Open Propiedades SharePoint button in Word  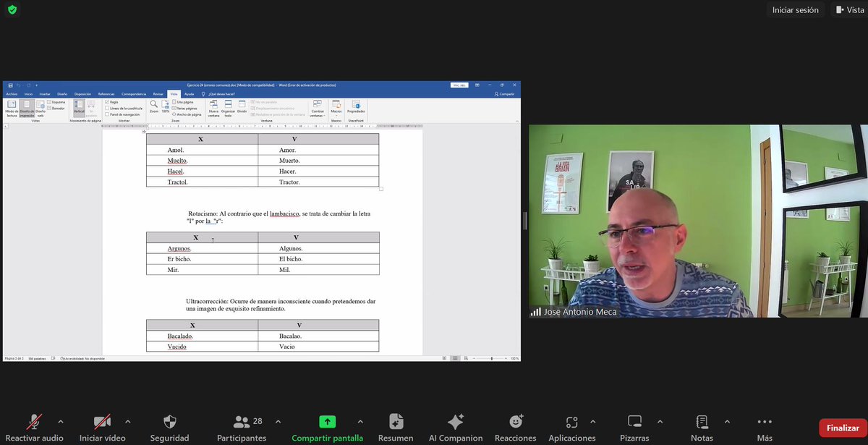click(x=356, y=106)
